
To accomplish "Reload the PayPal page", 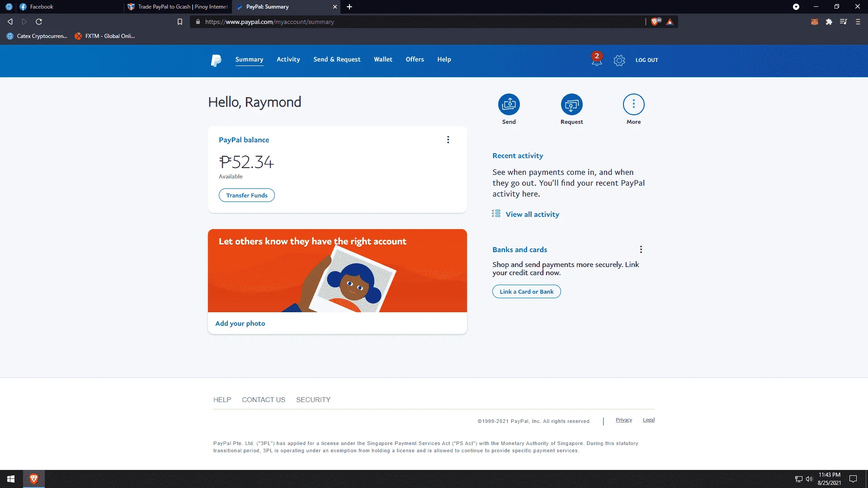I will click(39, 22).
